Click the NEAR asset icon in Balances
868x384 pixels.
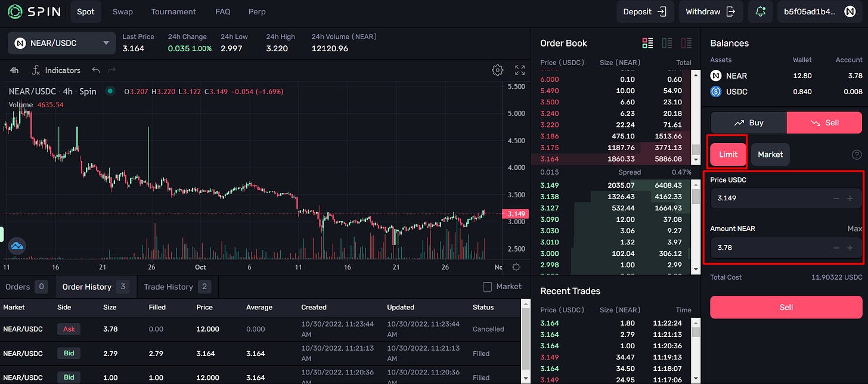pos(716,76)
